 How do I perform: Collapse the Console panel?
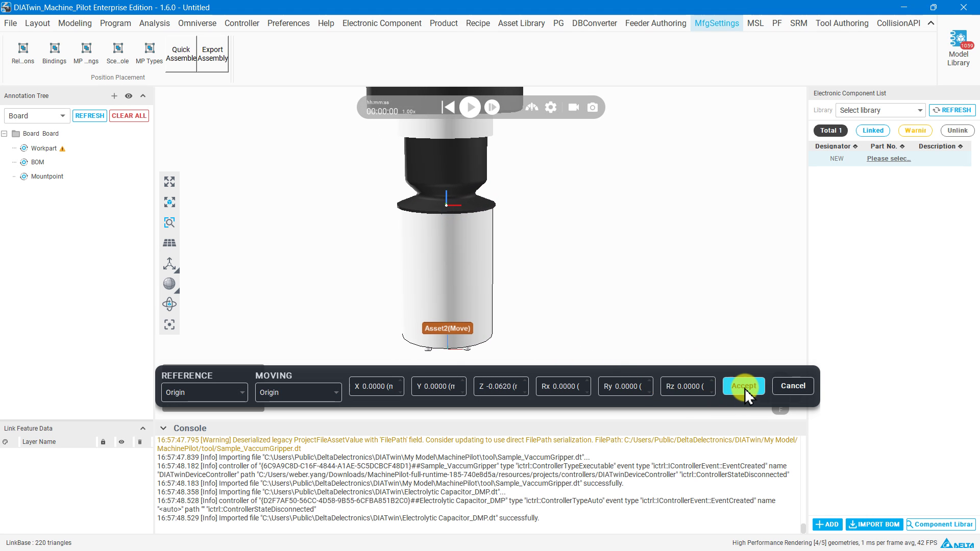point(163,428)
